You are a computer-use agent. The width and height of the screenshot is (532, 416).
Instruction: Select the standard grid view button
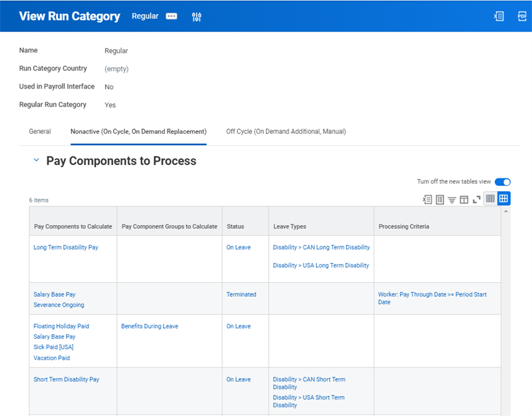pos(503,198)
